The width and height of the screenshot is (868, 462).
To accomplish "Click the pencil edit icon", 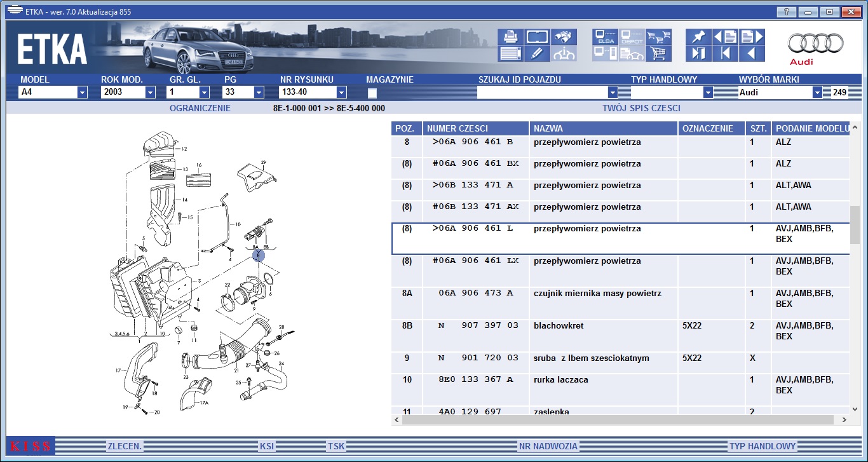I will pyautogui.click(x=538, y=53).
